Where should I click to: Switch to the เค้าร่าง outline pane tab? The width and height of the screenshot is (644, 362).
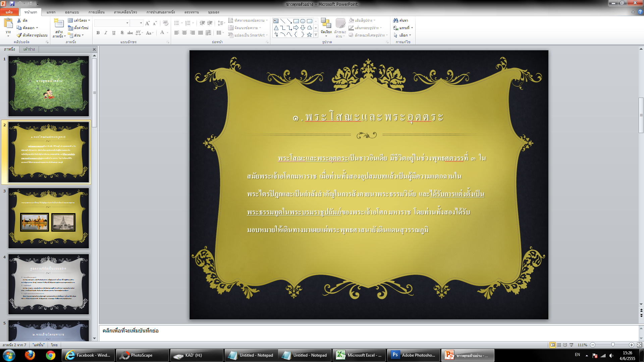29,49
